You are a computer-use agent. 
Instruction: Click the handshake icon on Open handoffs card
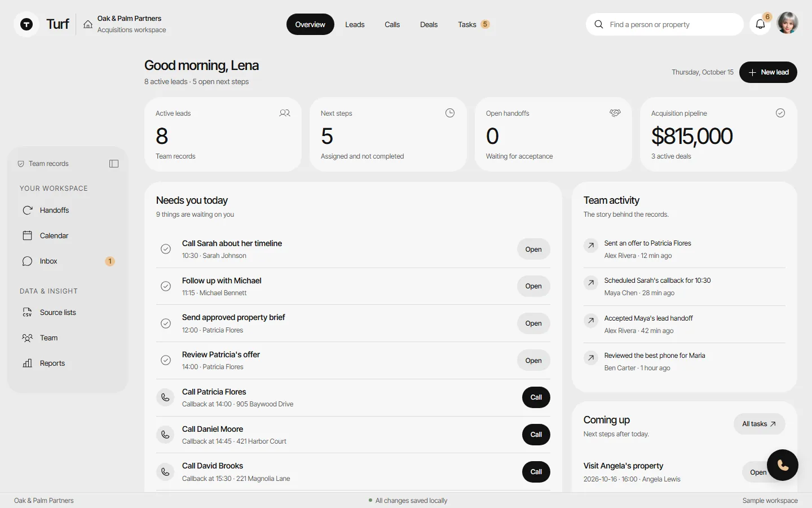615,113
